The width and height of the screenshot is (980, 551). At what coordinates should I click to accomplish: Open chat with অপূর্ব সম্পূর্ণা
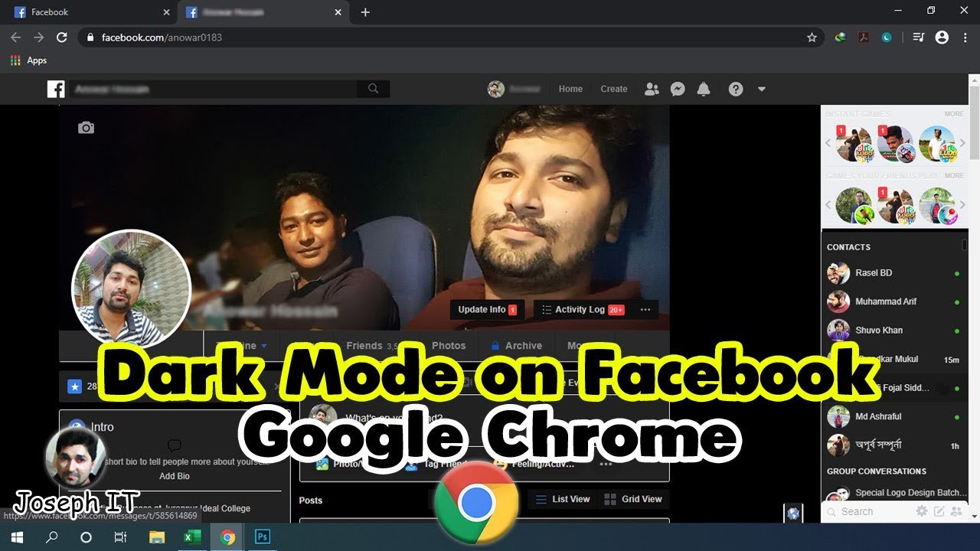(893, 445)
